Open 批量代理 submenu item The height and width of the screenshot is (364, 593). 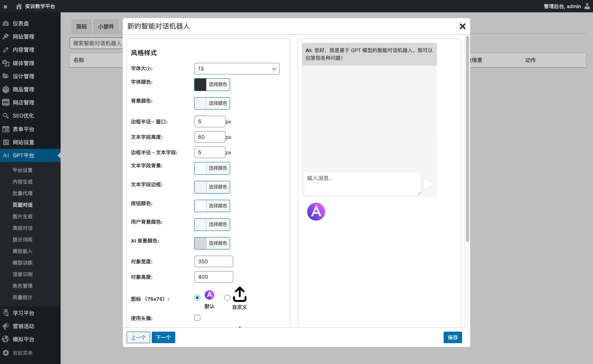pyautogui.click(x=22, y=193)
